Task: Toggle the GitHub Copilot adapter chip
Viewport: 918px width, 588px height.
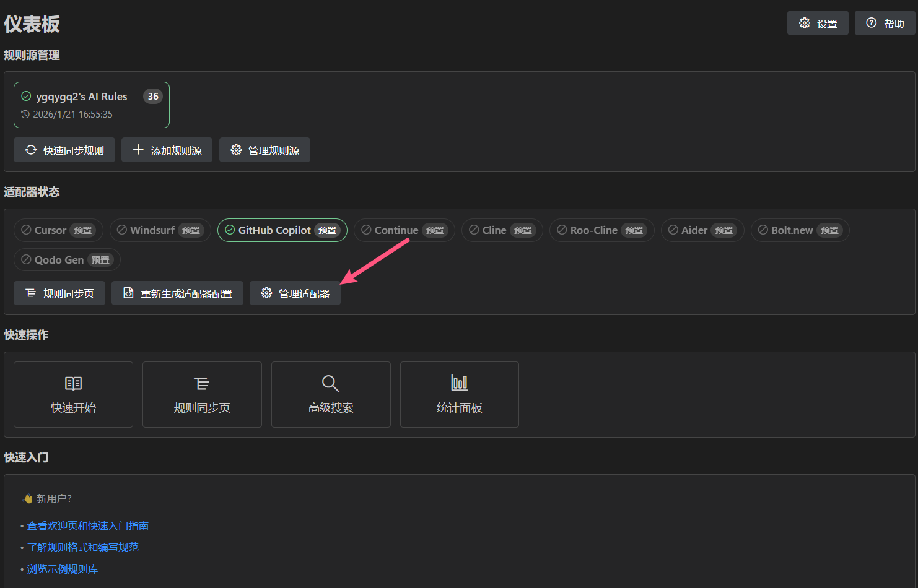Action: pyautogui.click(x=282, y=230)
